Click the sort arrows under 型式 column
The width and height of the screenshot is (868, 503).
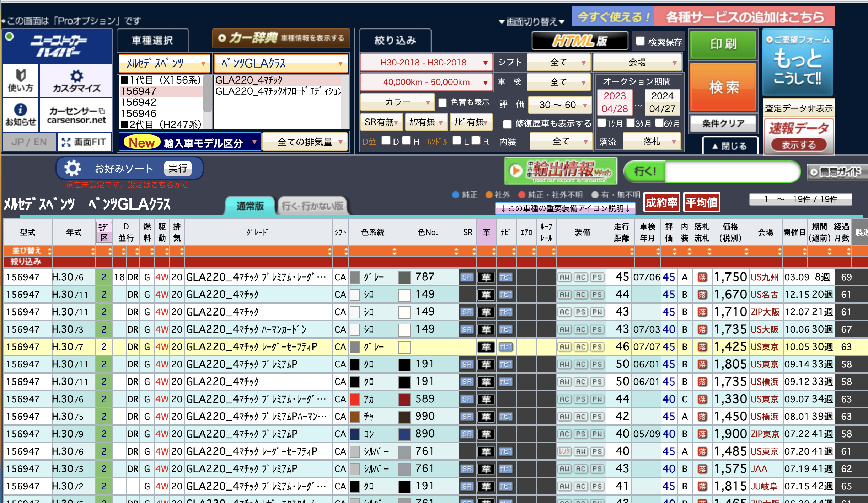click(x=49, y=251)
